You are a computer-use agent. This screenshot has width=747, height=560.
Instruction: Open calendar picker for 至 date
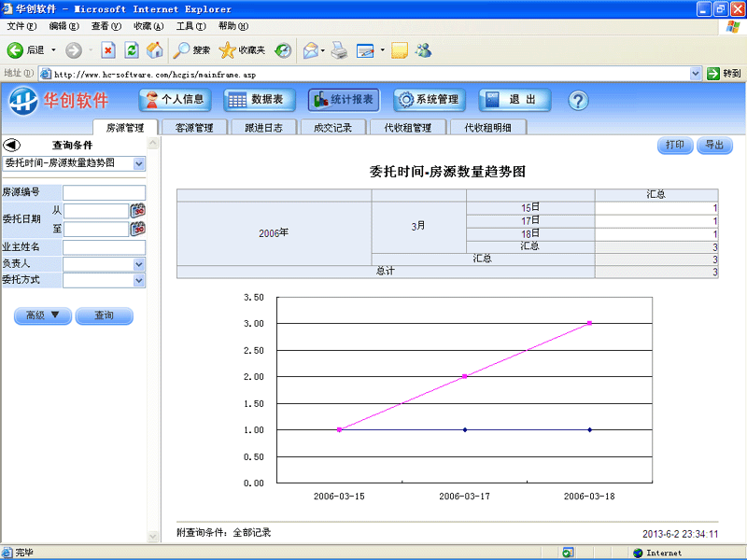click(137, 229)
